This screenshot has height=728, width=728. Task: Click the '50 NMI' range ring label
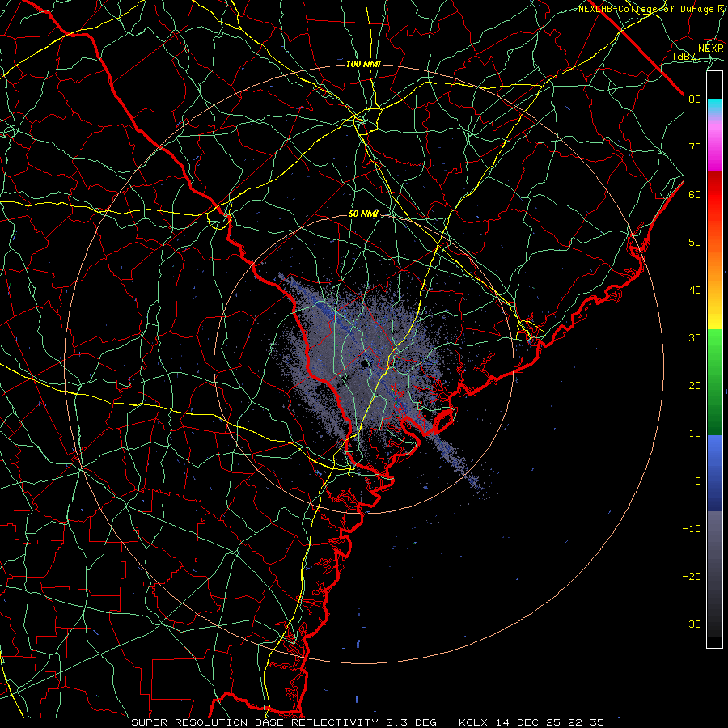363,214
